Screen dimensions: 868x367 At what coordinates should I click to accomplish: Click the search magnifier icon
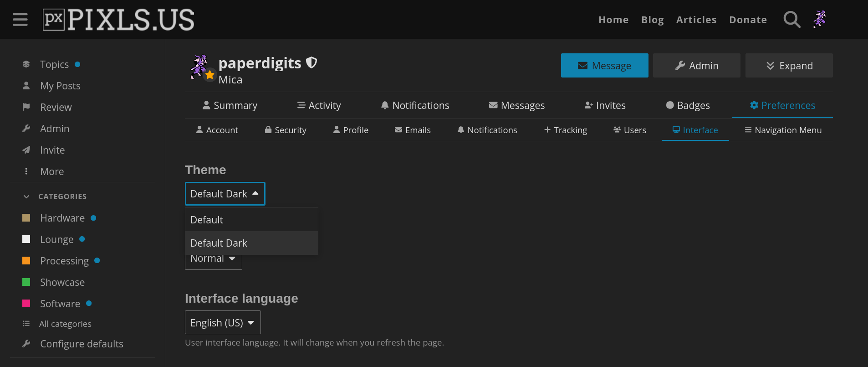[791, 20]
